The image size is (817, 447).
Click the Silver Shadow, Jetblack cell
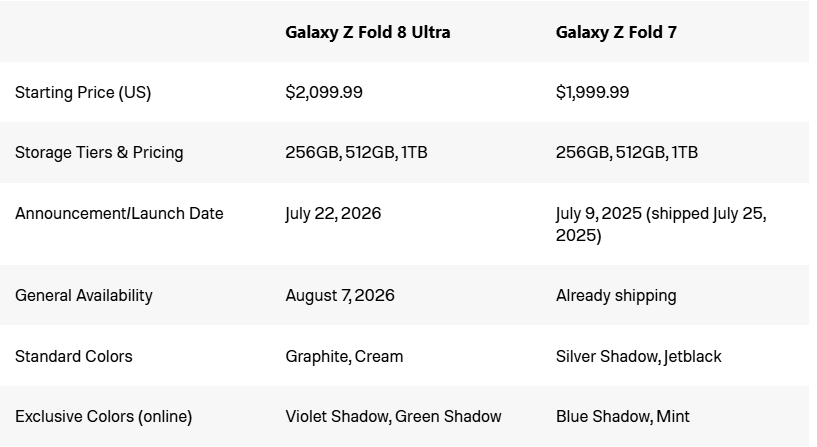tap(638, 356)
